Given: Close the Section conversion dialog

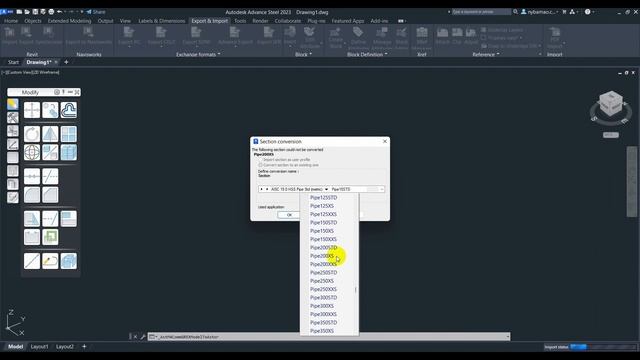Looking at the screenshot, I should pyautogui.click(x=384, y=141).
